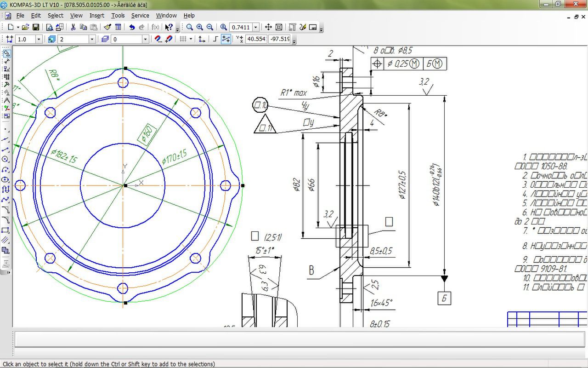
Task: Activate the Pan view cross-arrows tool
Action: point(268,27)
